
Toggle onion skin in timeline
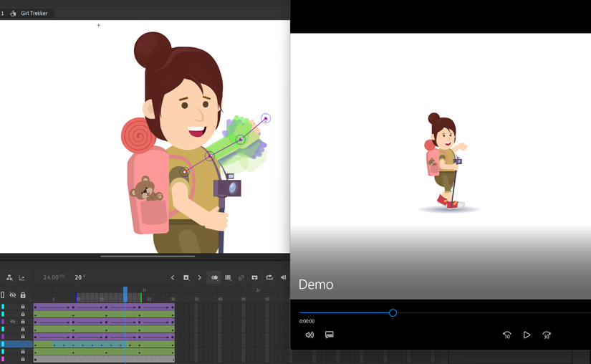(x=214, y=278)
